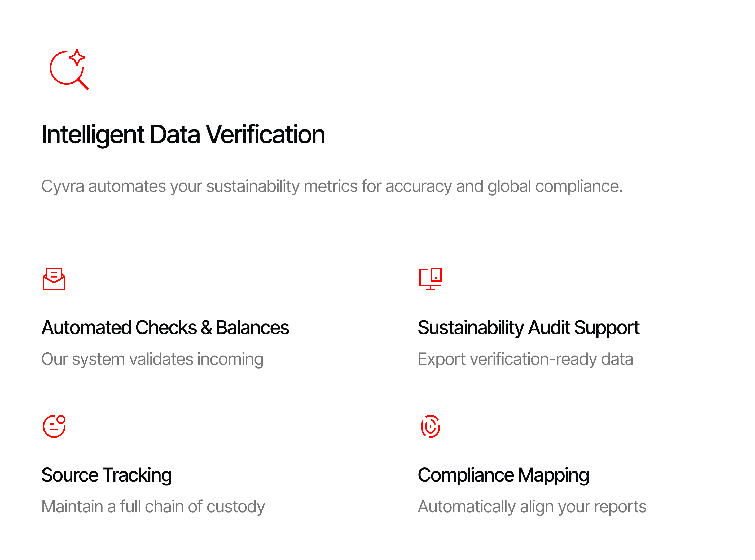Image resolution: width=755 pixels, height=560 pixels.
Task: Click "global compliance" in the subtitle sentence
Action: [555, 186]
